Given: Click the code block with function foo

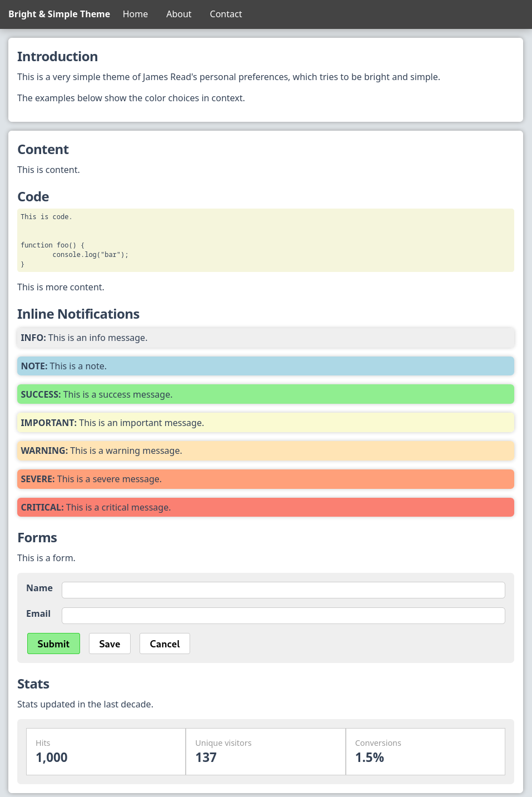Looking at the screenshot, I should (x=266, y=240).
